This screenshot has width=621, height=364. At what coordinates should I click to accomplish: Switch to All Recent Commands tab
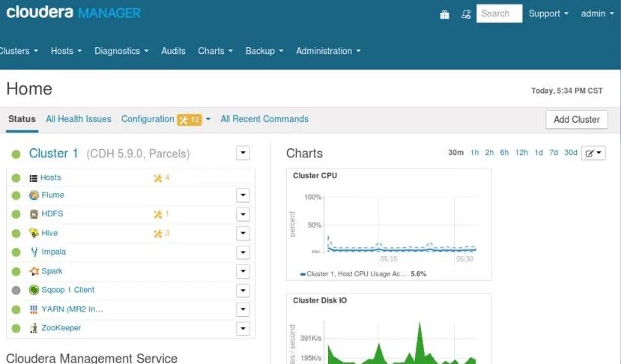[264, 119]
